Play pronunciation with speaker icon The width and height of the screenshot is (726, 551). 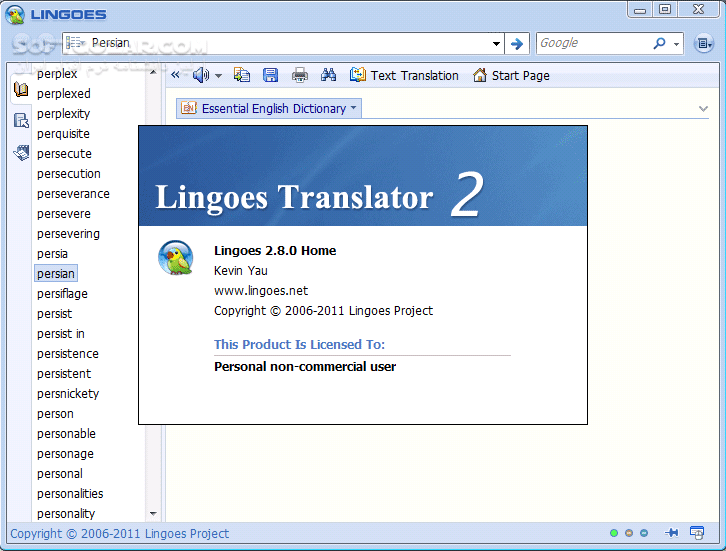click(x=200, y=75)
